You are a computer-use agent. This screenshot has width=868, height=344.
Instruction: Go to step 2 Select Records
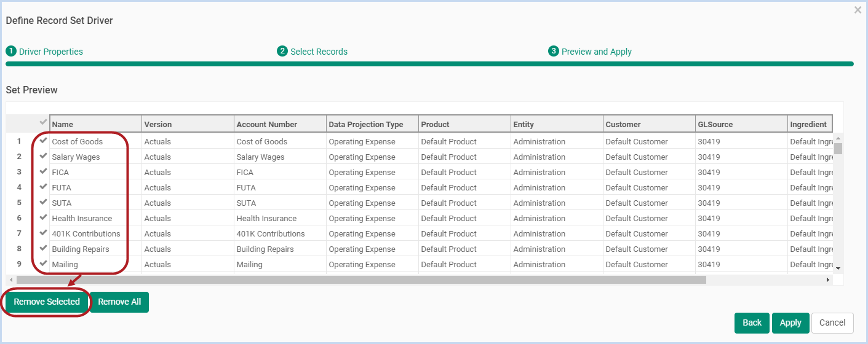313,52
